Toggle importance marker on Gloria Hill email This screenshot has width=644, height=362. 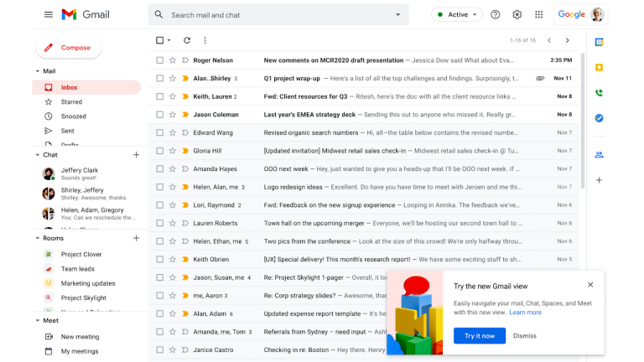coord(185,151)
